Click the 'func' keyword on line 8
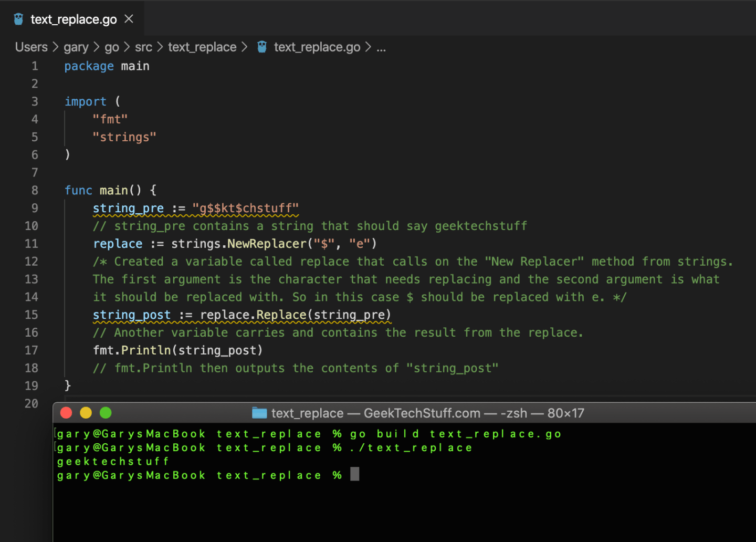Screen dimensions: 756x542 point(78,190)
